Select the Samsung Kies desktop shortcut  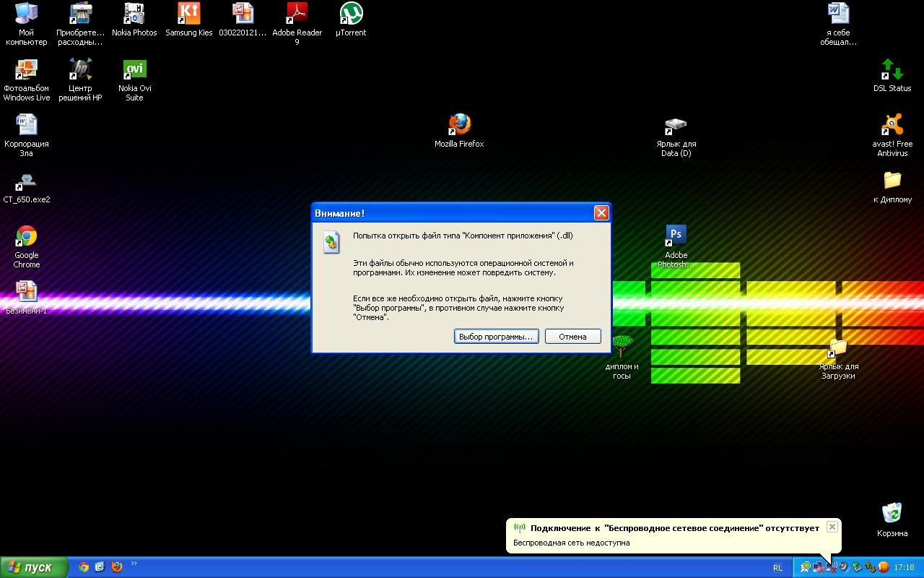[x=188, y=14]
